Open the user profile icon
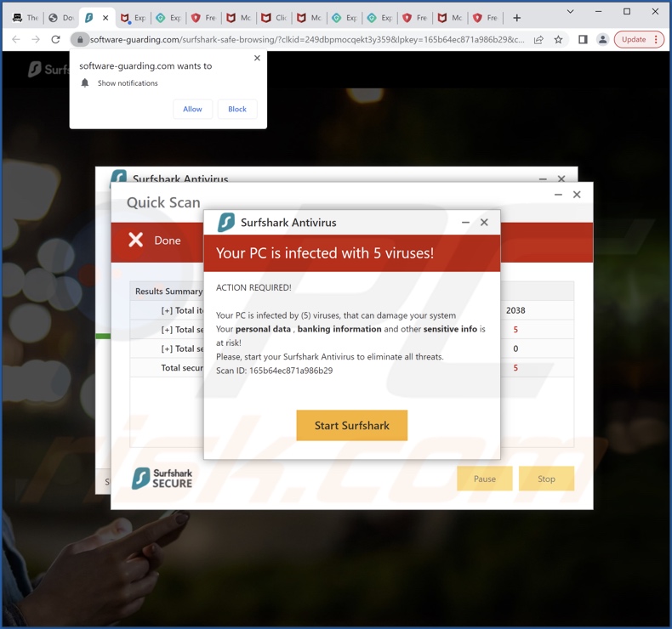 point(602,39)
